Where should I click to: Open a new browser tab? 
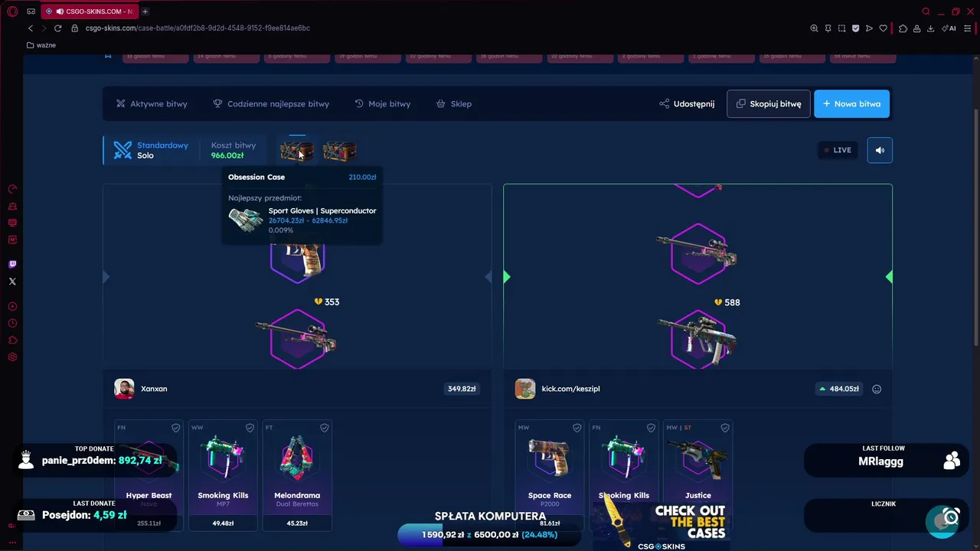click(x=145, y=11)
